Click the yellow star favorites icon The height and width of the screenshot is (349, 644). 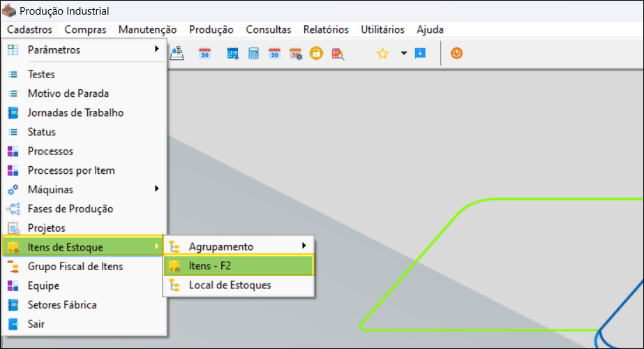coord(382,54)
